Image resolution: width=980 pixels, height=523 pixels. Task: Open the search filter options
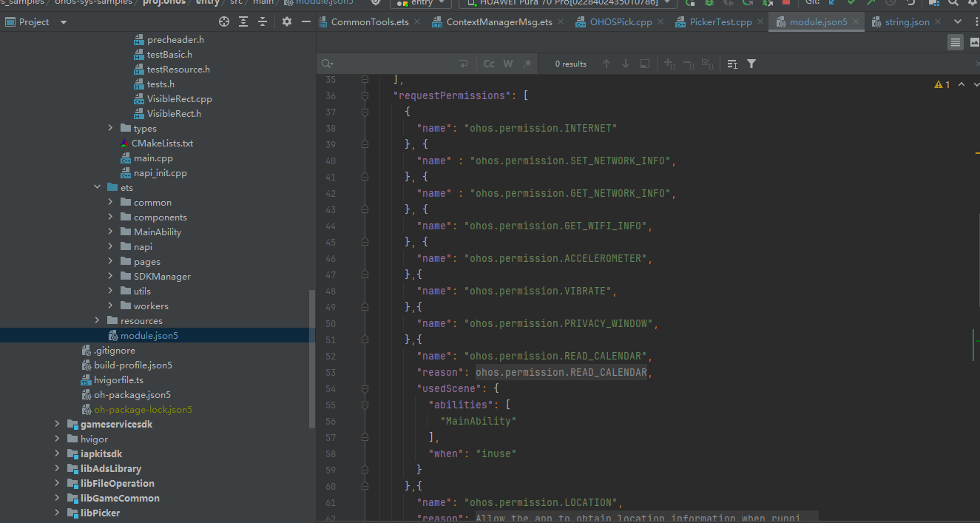751,64
